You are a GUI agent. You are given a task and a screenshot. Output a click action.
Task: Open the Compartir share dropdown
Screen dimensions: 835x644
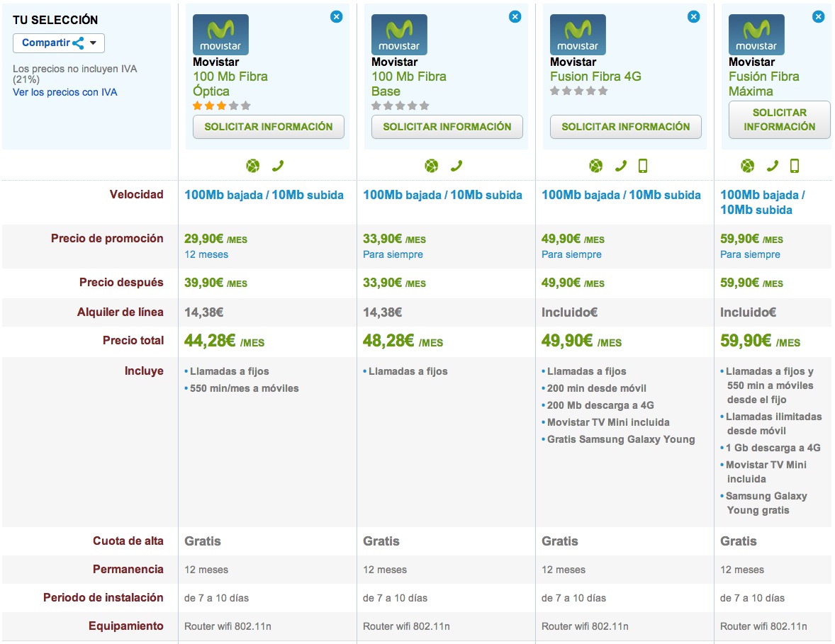tap(59, 43)
